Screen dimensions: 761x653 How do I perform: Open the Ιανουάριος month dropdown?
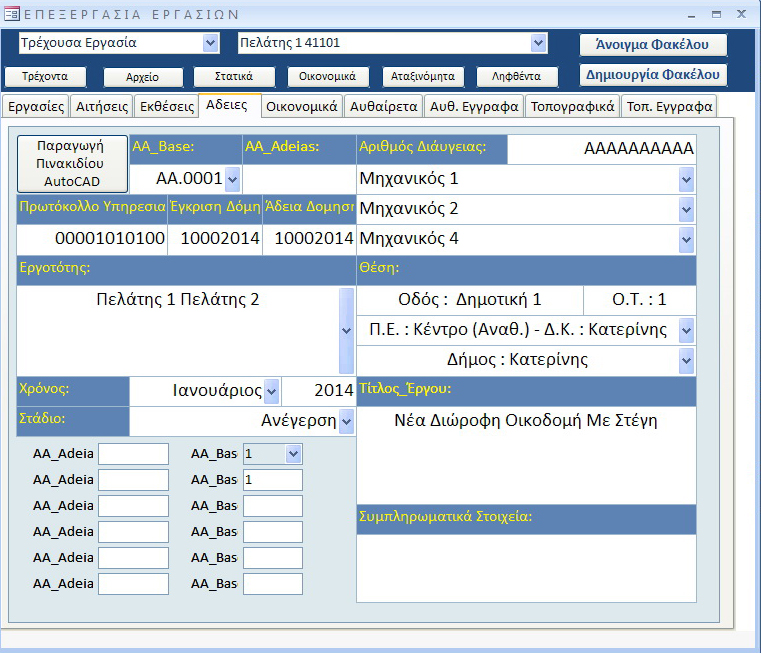(270, 392)
